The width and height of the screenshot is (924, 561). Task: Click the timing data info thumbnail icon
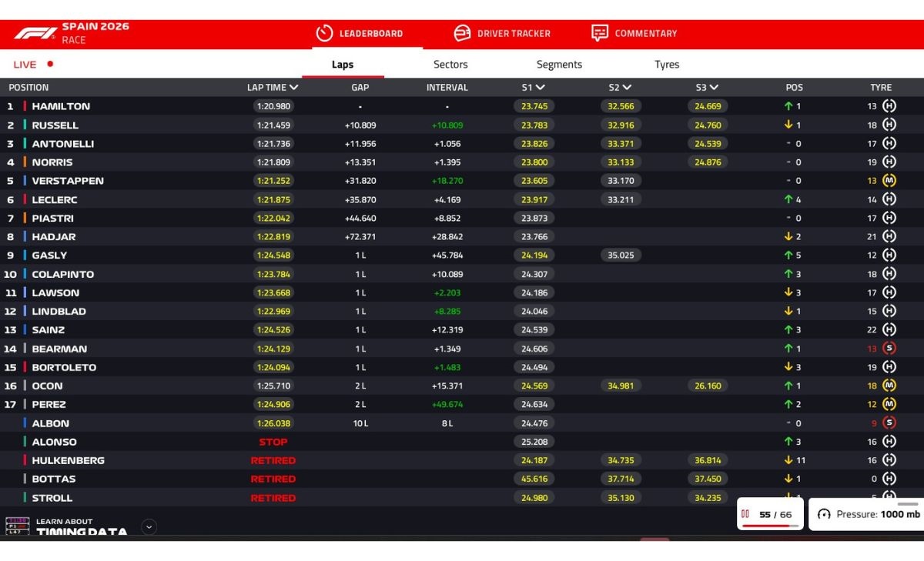(17, 526)
